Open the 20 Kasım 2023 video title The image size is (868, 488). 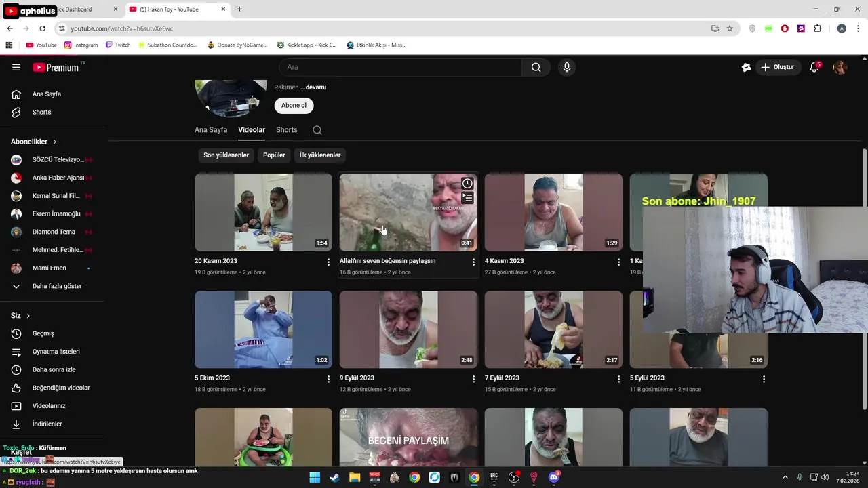point(216,261)
